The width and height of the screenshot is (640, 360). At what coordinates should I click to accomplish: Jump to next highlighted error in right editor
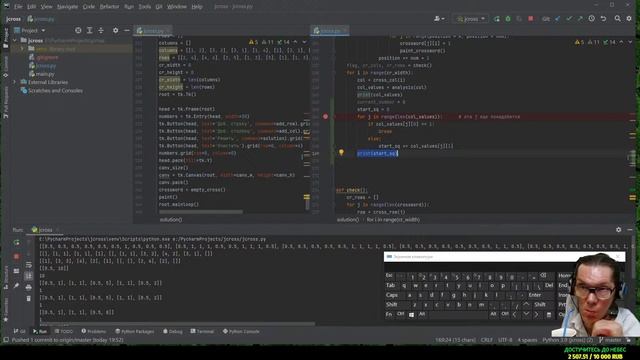click(x=629, y=42)
